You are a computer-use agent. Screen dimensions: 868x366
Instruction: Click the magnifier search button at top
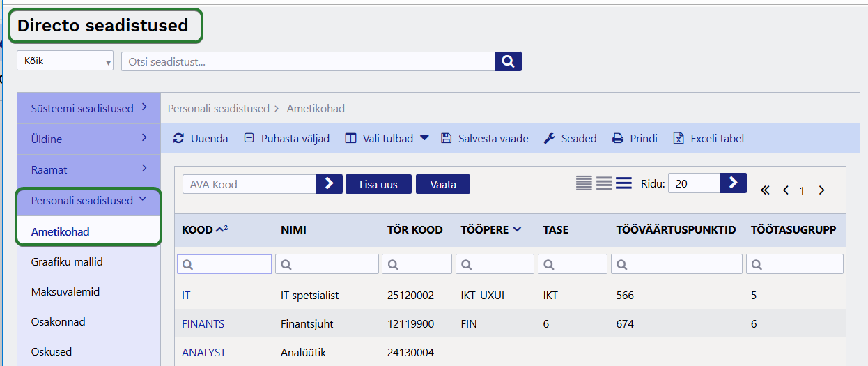coord(508,61)
